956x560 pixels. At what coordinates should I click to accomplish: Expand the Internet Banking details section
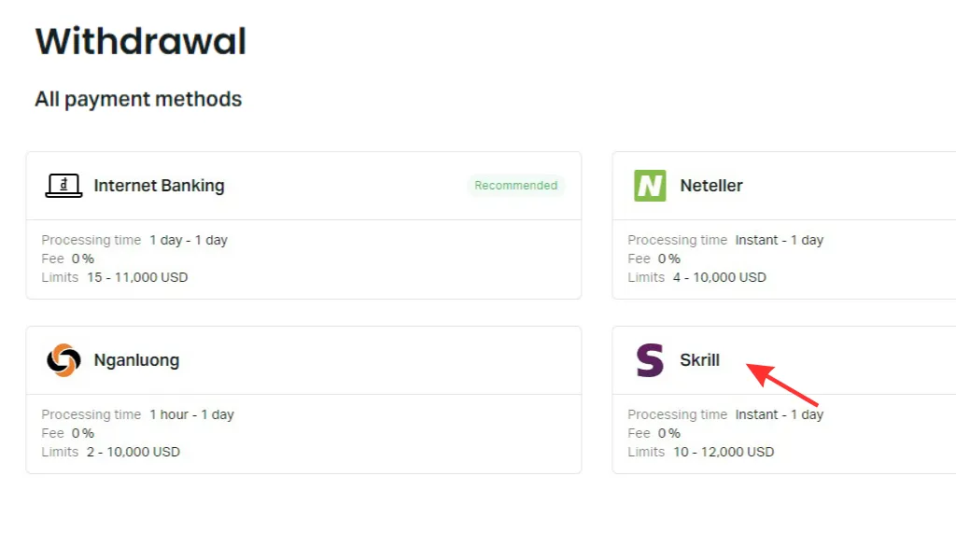click(x=303, y=259)
